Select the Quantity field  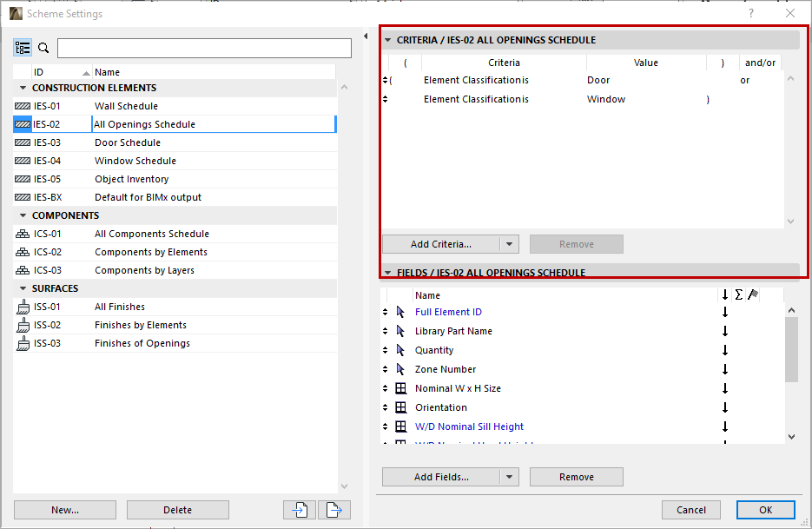click(434, 350)
